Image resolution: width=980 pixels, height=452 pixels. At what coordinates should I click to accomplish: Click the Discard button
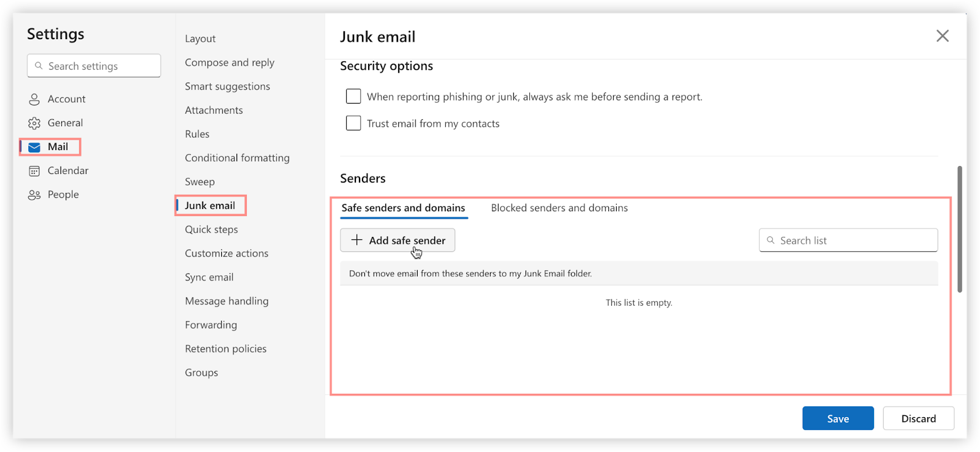(x=918, y=418)
